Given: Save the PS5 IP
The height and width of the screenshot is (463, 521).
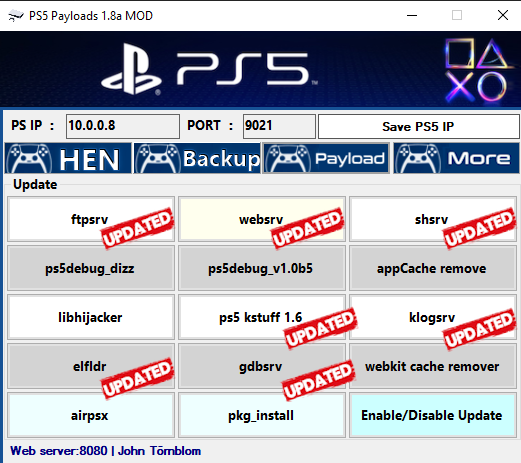Looking at the screenshot, I should (418, 126).
